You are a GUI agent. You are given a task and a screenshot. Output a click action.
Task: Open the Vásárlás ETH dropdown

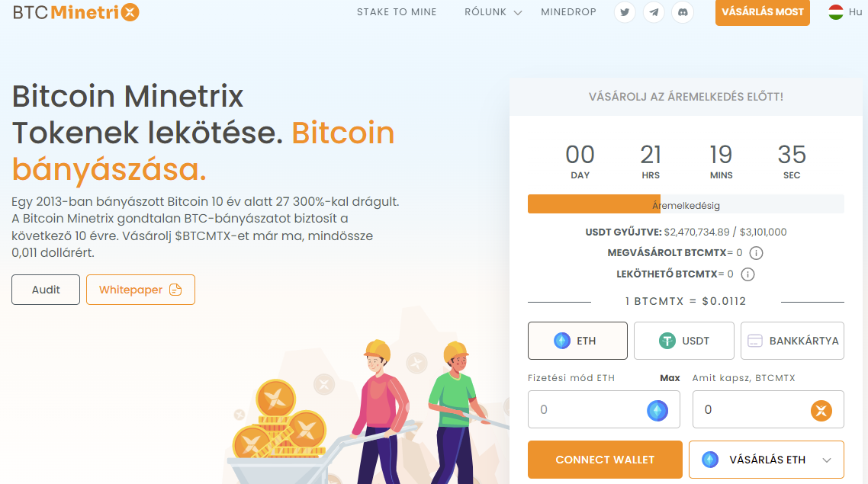click(766, 460)
